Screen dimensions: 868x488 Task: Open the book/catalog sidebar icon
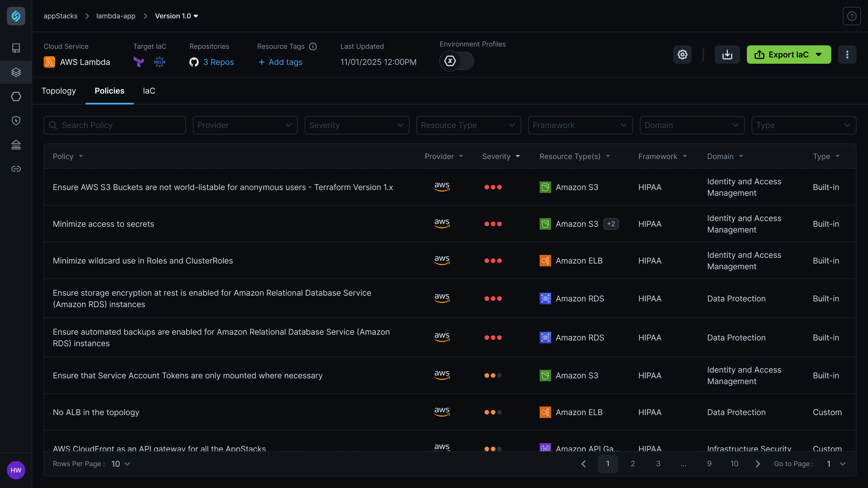click(x=16, y=48)
